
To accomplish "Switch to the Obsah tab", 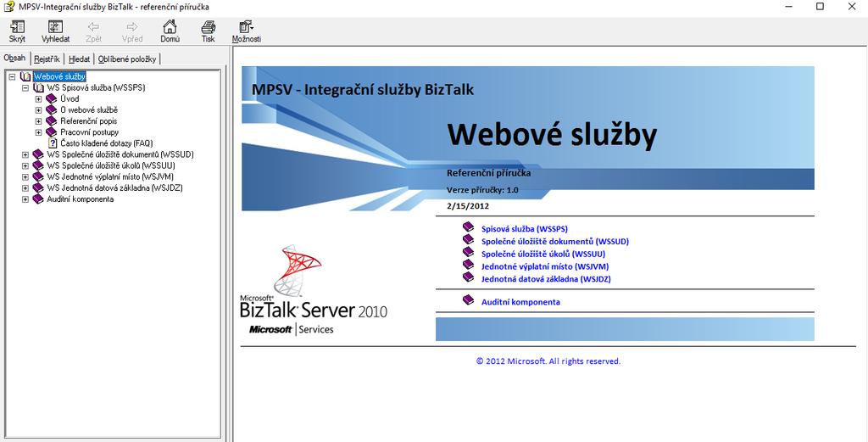I will (x=15, y=59).
